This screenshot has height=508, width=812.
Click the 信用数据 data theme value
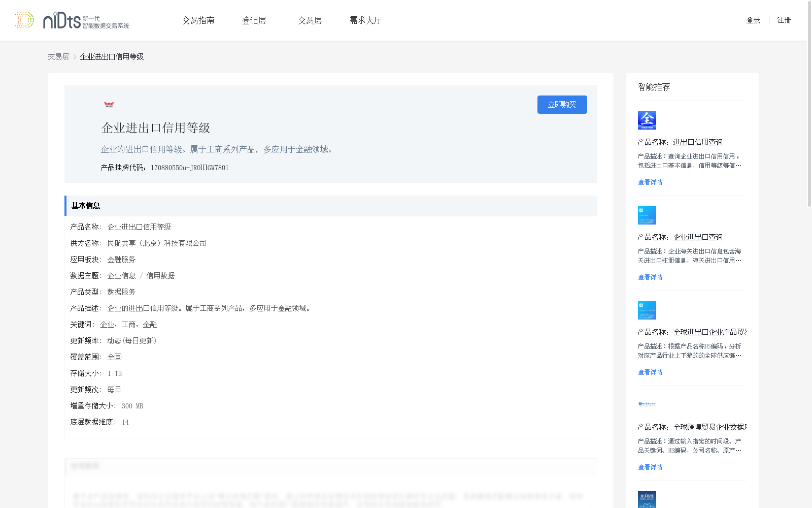coord(160,276)
